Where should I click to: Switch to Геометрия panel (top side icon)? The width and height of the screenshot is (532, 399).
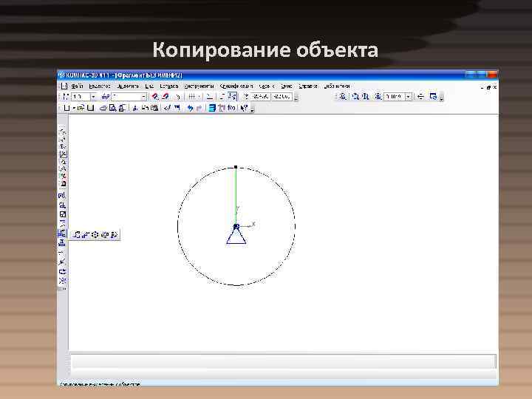click(x=63, y=132)
